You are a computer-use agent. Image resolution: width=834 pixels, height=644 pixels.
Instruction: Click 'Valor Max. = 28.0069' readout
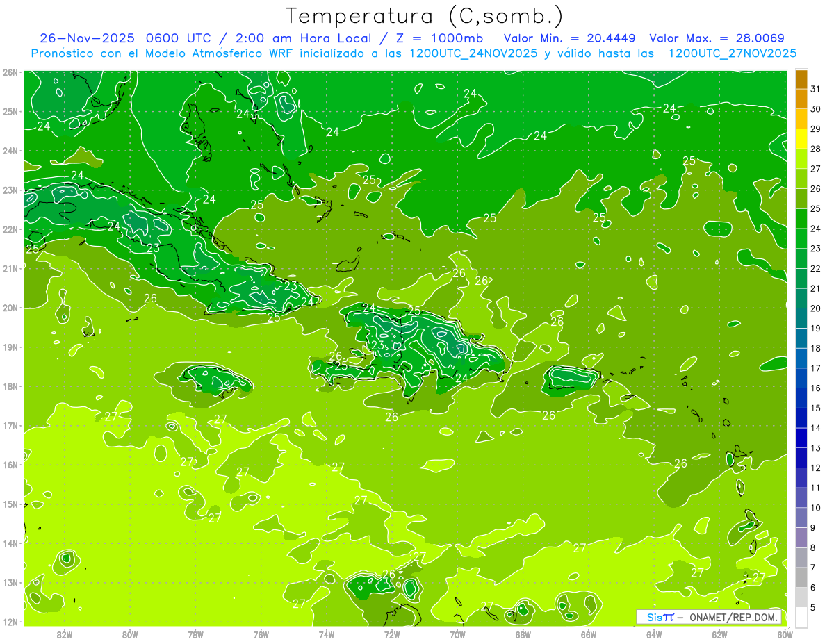(717, 38)
